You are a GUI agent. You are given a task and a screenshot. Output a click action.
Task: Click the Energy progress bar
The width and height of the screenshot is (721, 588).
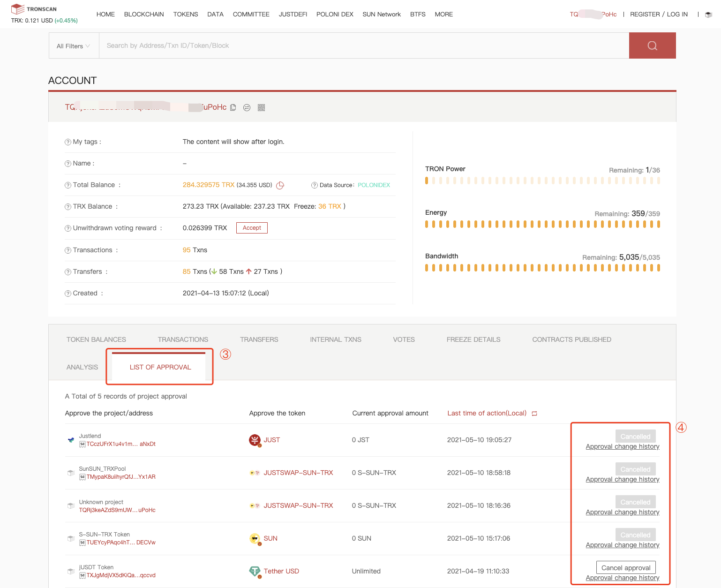click(x=542, y=224)
